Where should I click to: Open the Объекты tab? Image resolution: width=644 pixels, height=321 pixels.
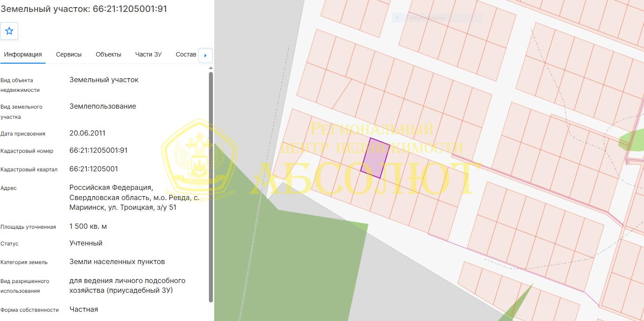pyautogui.click(x=108, y=54)
